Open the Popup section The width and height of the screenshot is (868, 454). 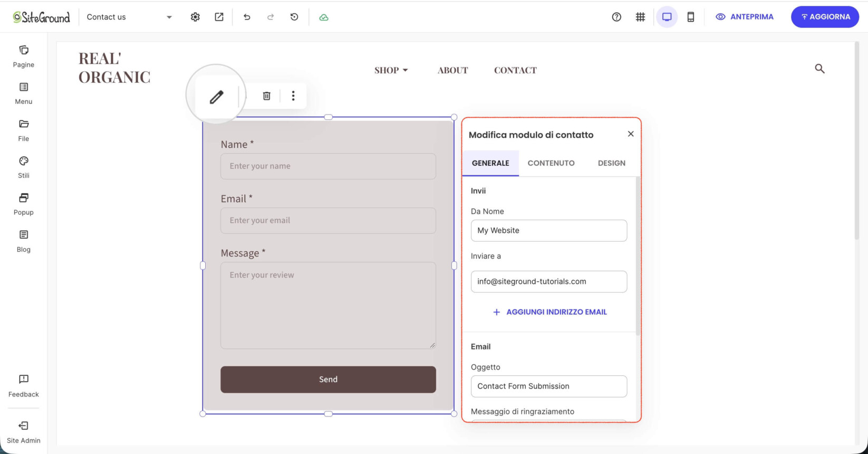24,204
